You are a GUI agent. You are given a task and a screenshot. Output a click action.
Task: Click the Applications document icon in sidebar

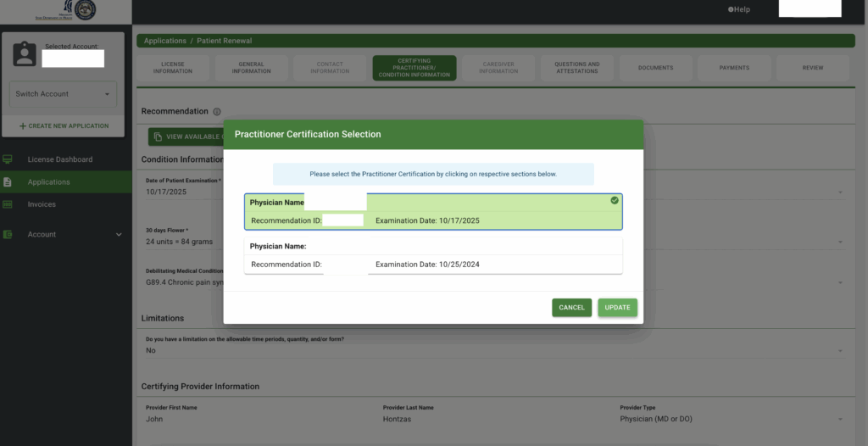pos(8,182)
